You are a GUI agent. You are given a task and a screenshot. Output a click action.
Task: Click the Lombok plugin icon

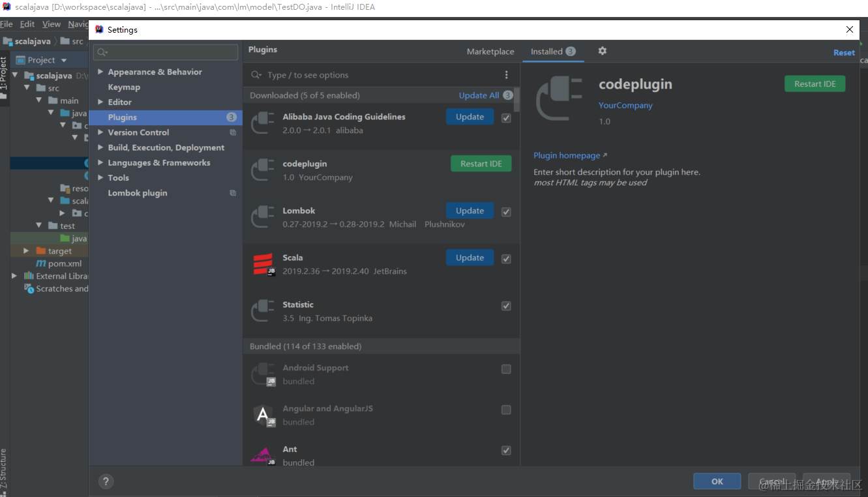263,217
